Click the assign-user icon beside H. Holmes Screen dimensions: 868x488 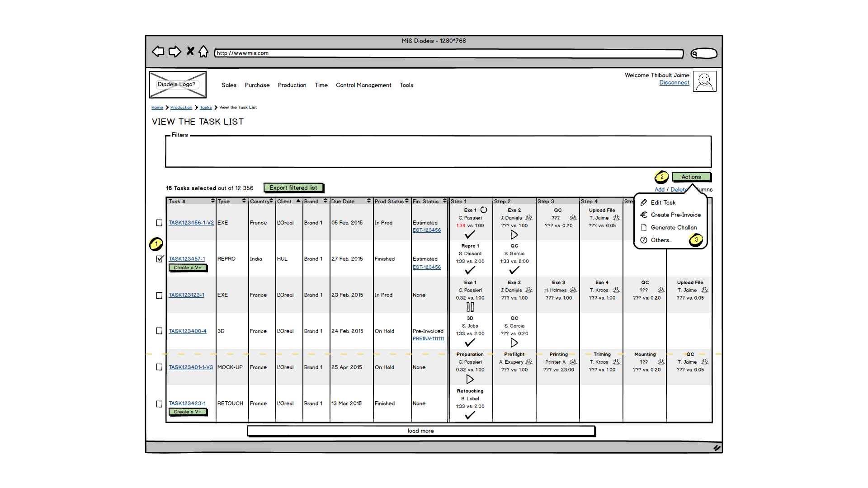[573, 290]
